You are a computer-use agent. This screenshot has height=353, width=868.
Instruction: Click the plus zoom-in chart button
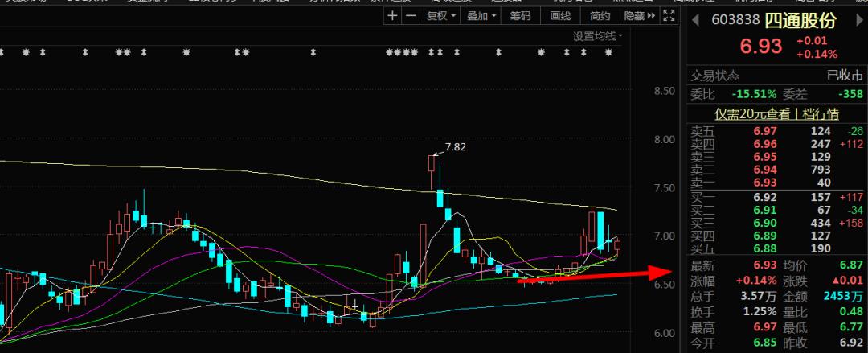[x=391, y=15]
